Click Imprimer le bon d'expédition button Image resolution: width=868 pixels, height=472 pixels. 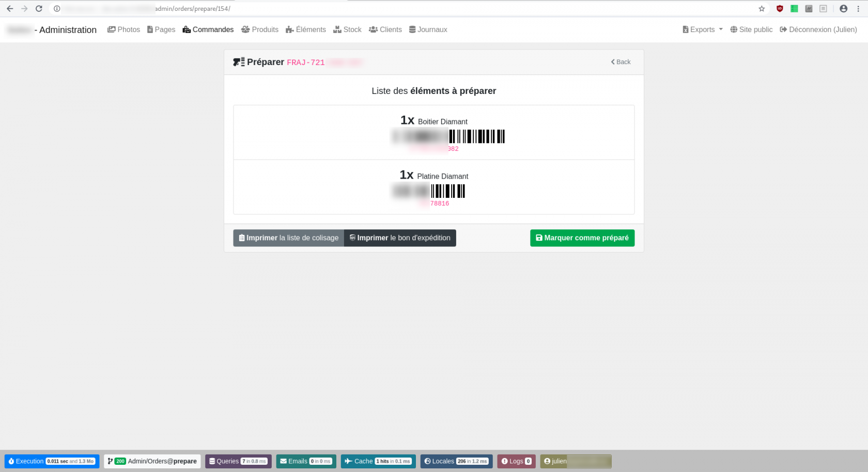(x=400, y=238)
